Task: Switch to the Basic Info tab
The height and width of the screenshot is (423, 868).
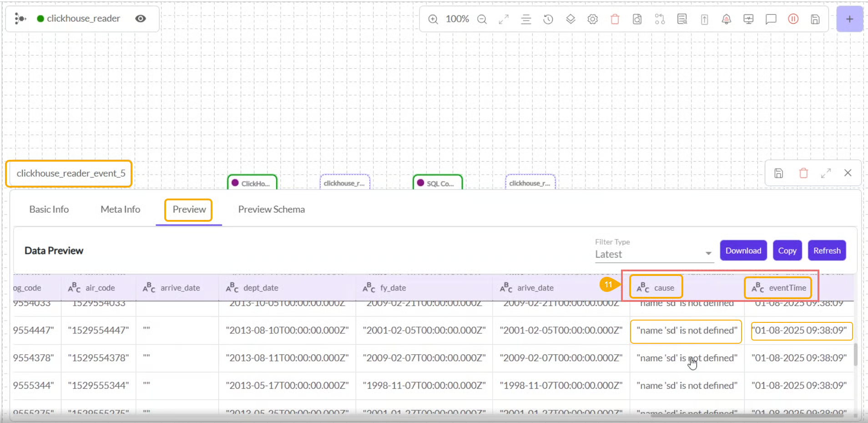Action: [49, 209]
